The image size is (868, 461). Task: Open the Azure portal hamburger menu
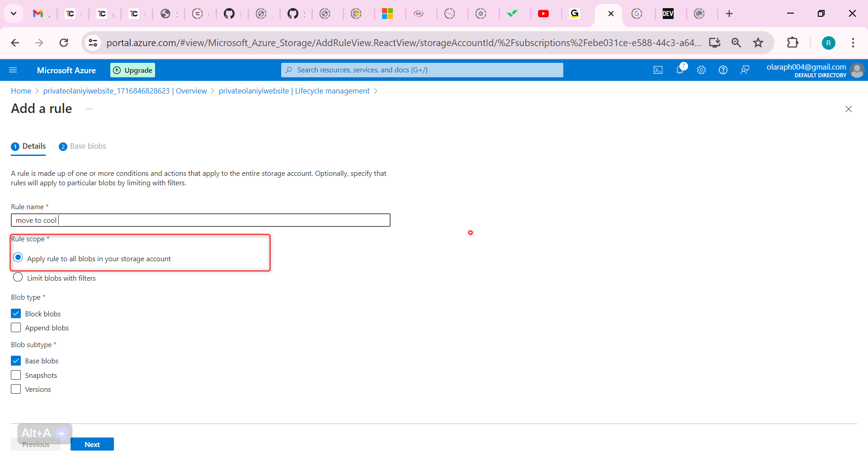13,70
